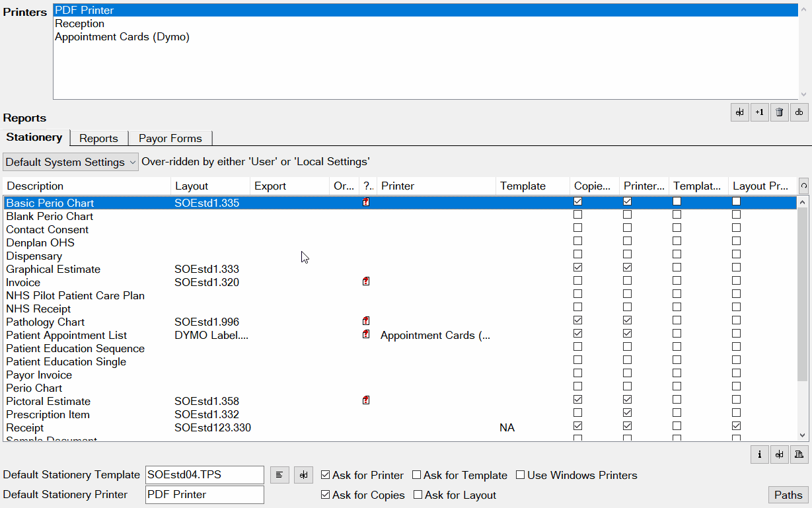This screenshot has width=812, height=508.
Task: Click the edit icon beside the template field
Action: pyautogui.click(x=303, y=475)
